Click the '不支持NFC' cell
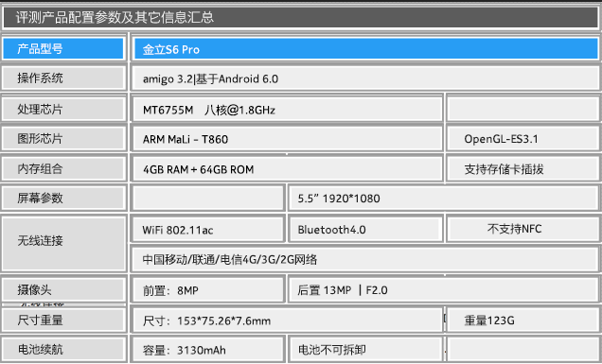The width and height of the screenshot is (602, 364). click(522, 229)
